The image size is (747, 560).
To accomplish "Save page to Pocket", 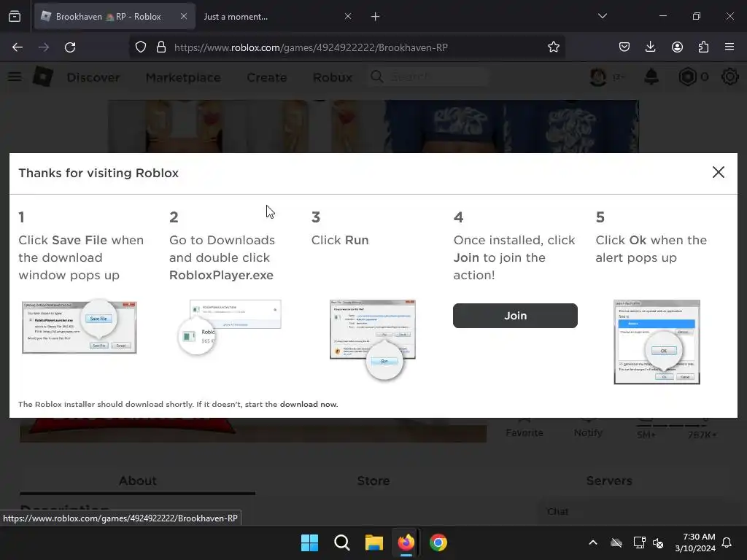I will coord(624,47).
